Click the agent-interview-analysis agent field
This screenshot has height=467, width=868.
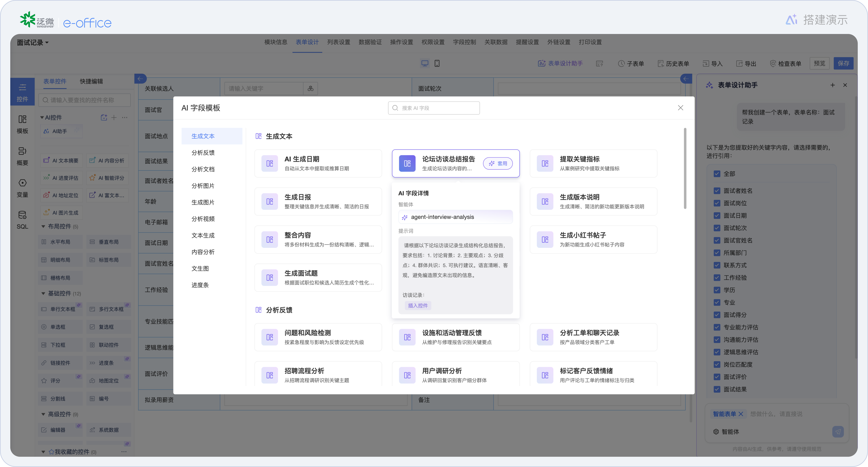pos(455,217)
